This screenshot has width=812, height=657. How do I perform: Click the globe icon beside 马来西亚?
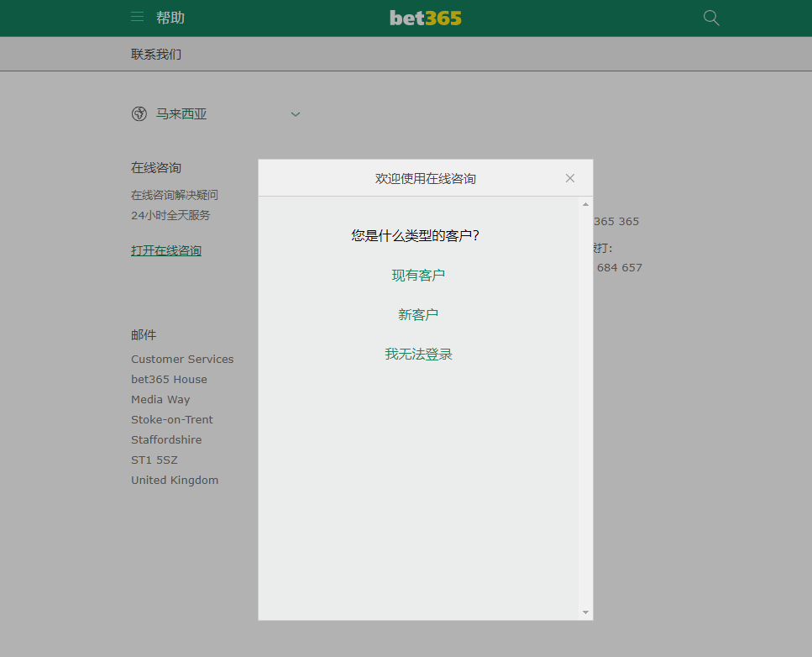[139, 113]
